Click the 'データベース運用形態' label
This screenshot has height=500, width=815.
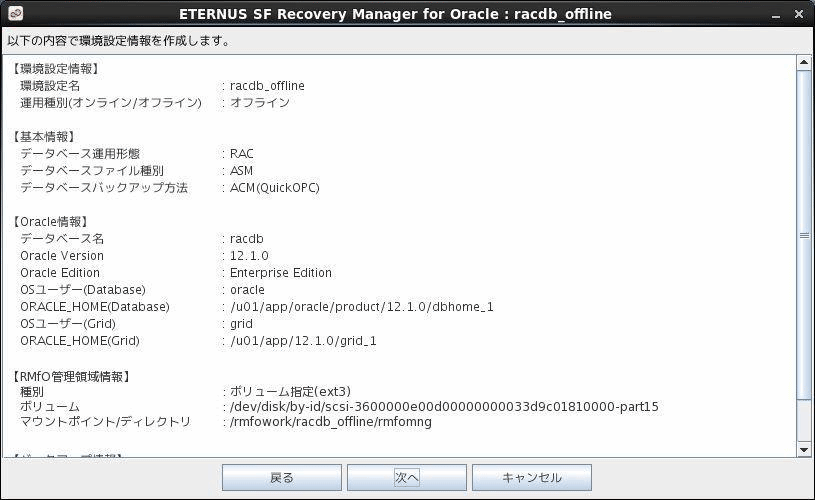tap(80, 154)
